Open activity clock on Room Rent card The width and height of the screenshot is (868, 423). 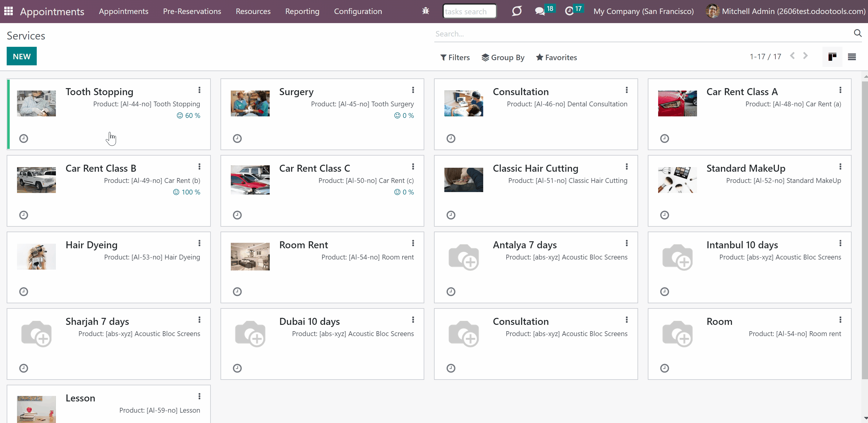(237, 291)
